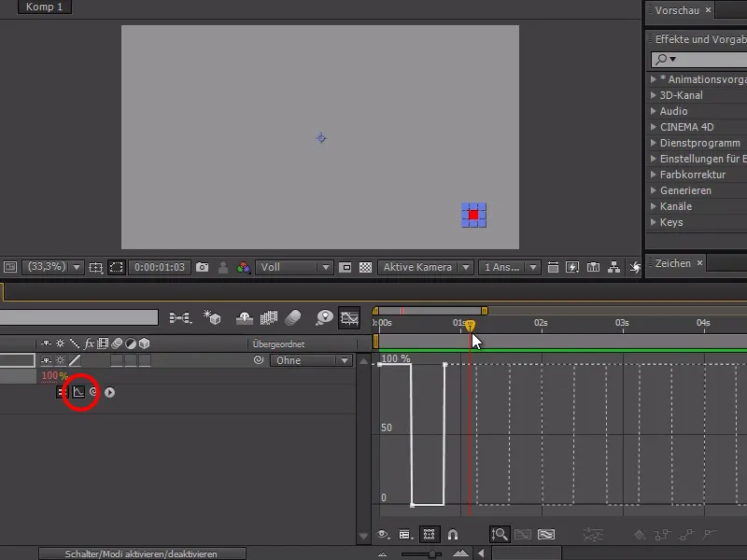Enable motion blur for the composition

(x=293, y=317)
